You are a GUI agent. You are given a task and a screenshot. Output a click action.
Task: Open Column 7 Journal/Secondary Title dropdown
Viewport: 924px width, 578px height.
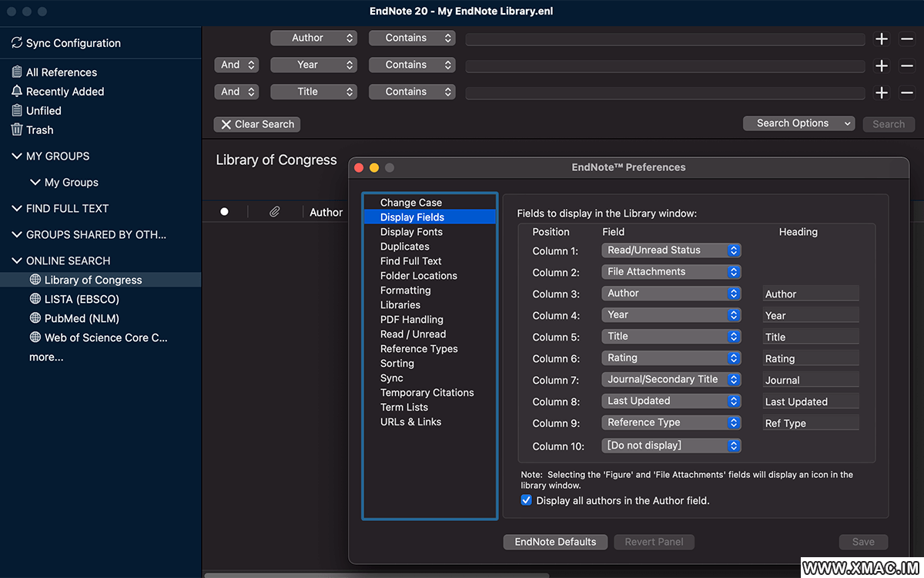coord(671,380)
